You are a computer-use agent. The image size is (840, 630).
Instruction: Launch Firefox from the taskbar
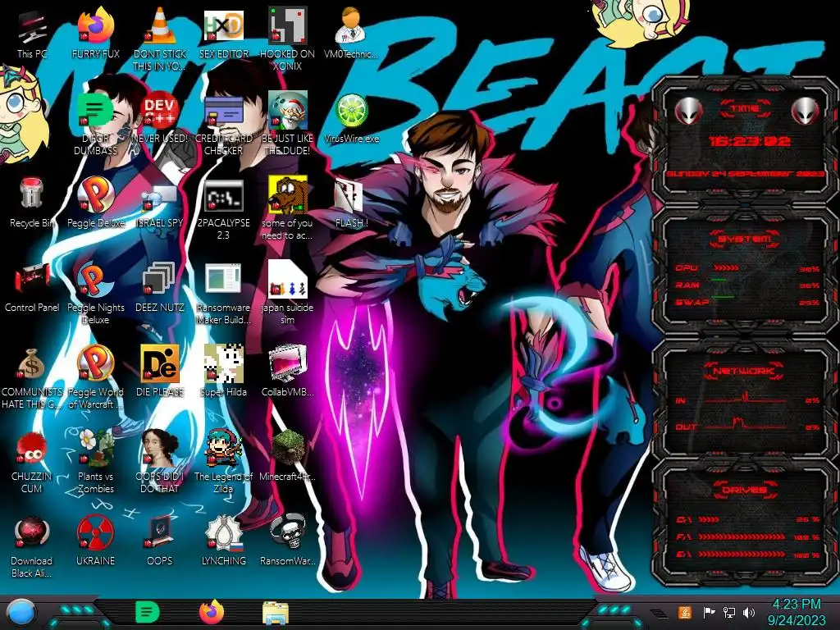(x=212, y=612)
